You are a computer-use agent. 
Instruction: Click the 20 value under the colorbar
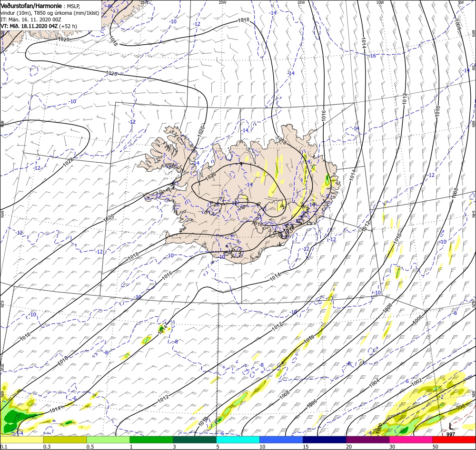pyautogui.click(x=349, y=447)
